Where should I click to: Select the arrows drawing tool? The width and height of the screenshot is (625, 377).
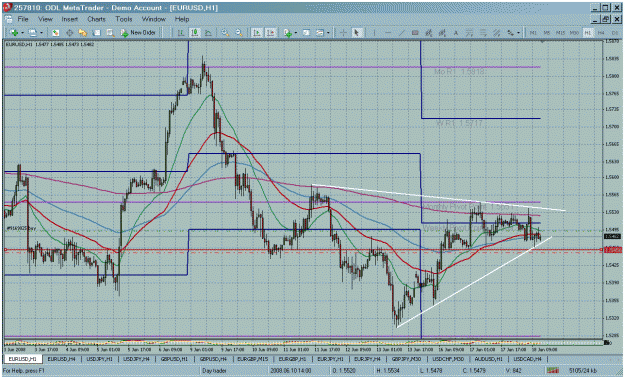(x=510, y=33)
